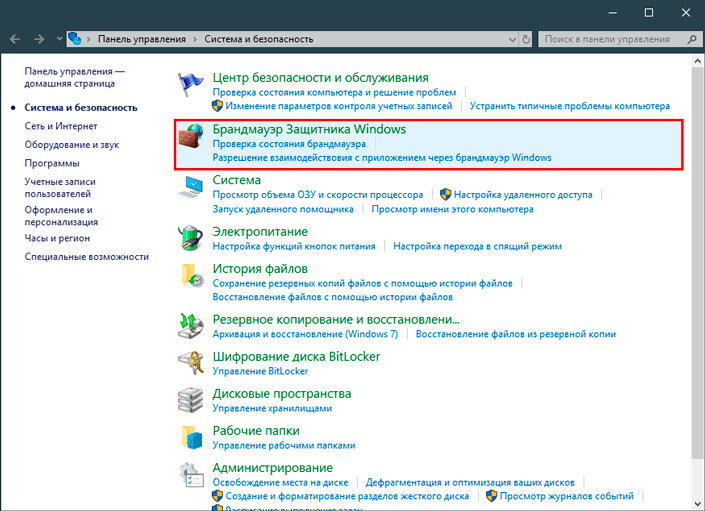Click the Дисковые пространства stacked drives icon
Screen dimensions: 705x511
(191, 400)
